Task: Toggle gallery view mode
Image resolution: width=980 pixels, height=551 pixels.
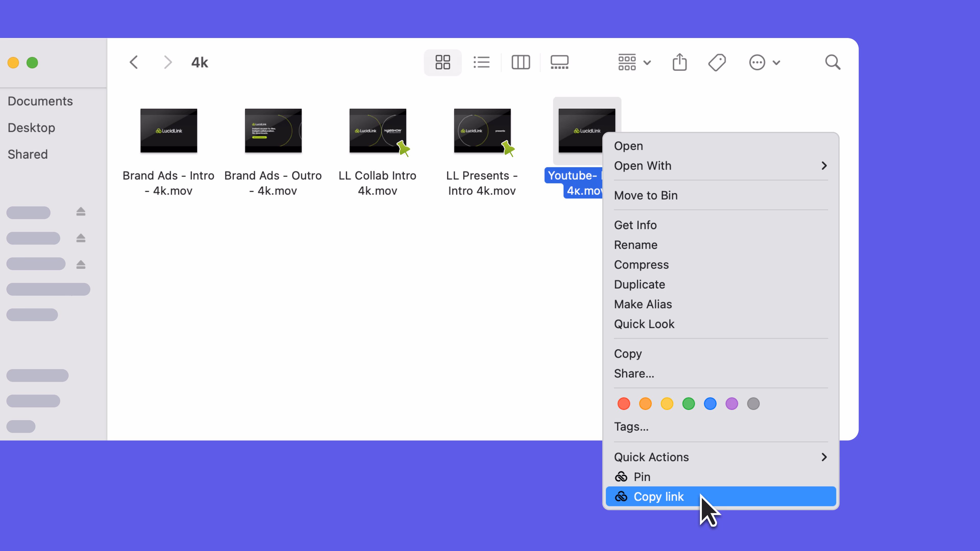Action: 559,62
